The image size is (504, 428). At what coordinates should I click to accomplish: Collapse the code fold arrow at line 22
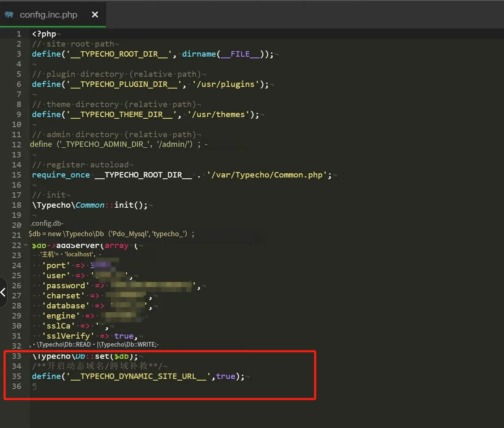click(x=26, y=245)
